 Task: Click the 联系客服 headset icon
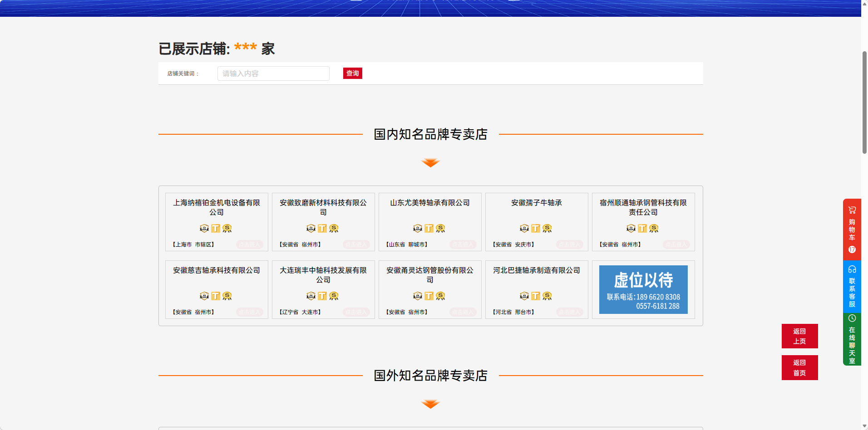852,269
